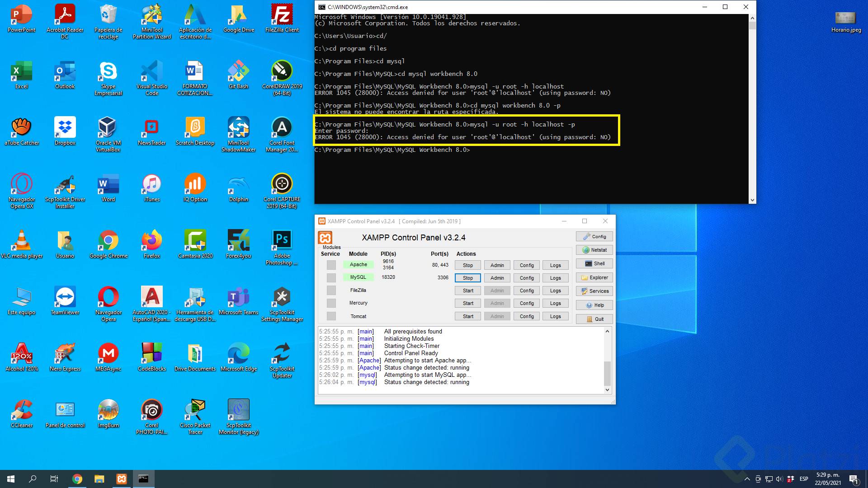868x488 pixels.
Task: Open the Apache Config button
Action: [x=527, y=265]
